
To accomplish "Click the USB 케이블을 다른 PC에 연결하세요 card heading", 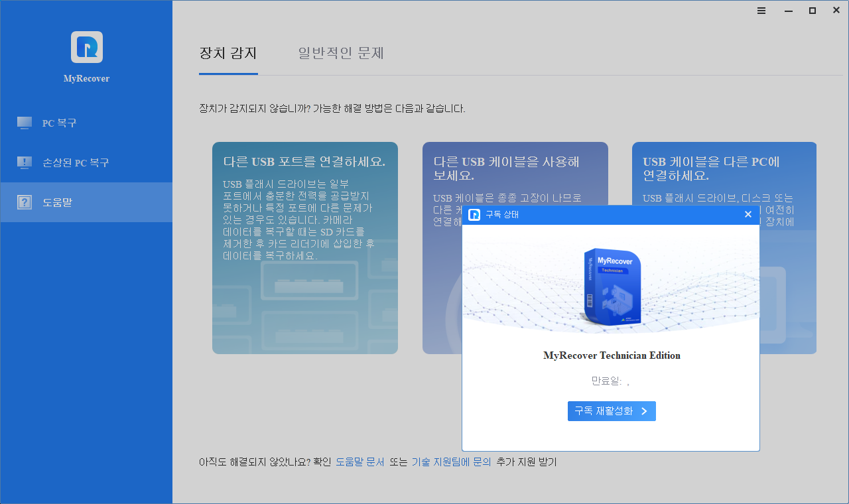I will coord(711,168).
